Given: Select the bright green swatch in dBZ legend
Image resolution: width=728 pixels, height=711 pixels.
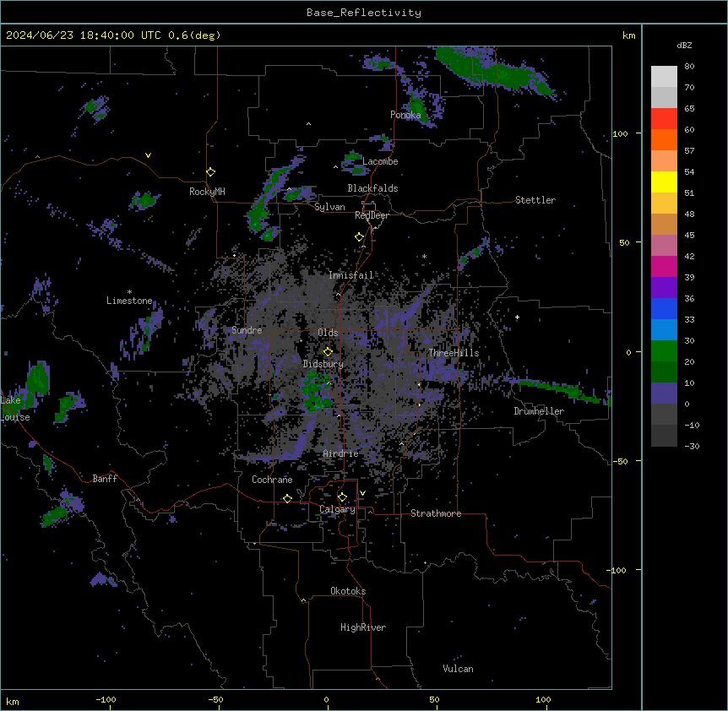Looking at the screenshot, I should 664,351.
